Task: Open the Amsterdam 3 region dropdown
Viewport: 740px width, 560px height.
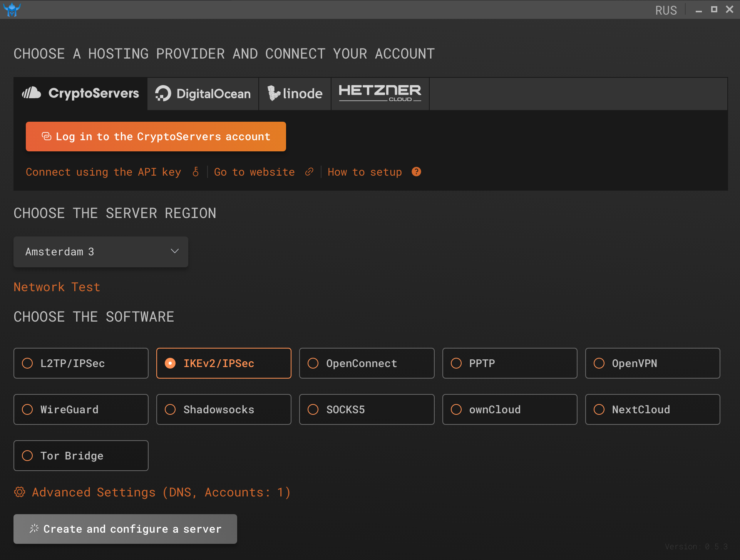Action: point(100,252)
